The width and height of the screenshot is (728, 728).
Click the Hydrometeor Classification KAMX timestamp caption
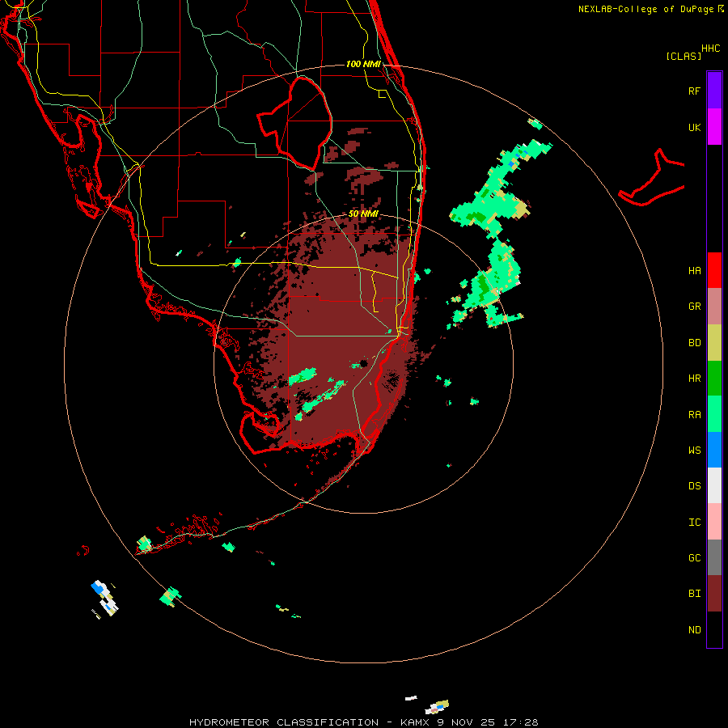click(x=363, y=722)
